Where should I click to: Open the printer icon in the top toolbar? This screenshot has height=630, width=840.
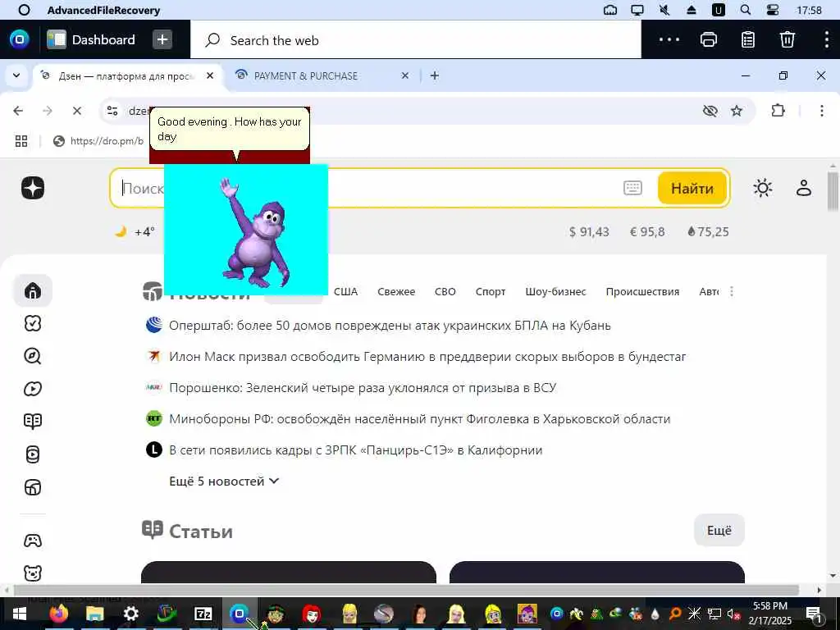point(708,39)
